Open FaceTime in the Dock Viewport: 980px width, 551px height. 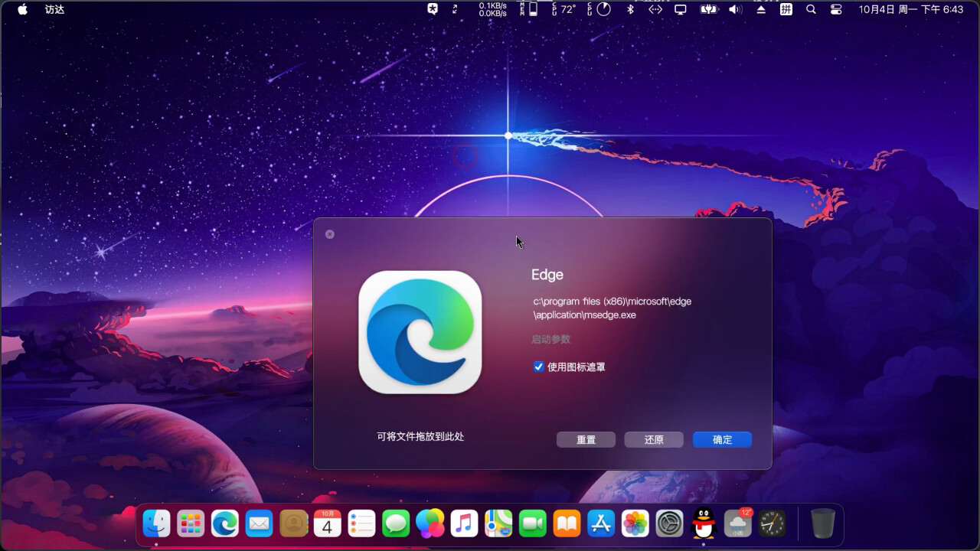point(533,523)
